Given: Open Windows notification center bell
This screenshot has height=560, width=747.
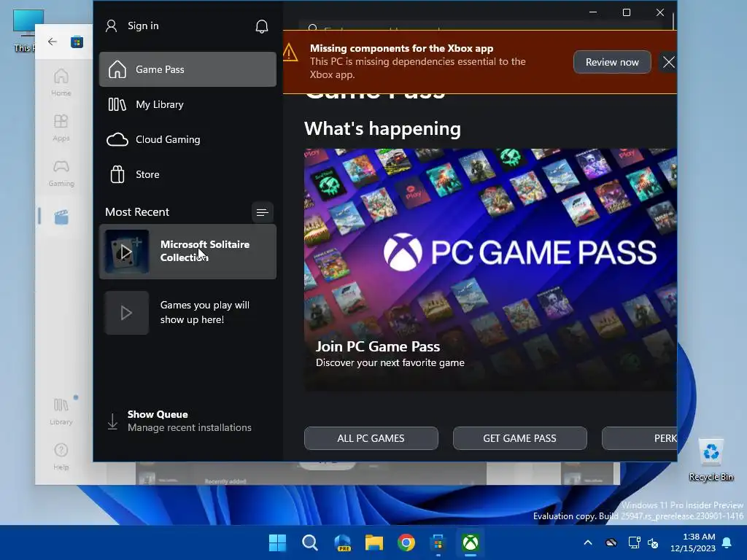Looking at the screenshot, I should click(x=727, y=542).
